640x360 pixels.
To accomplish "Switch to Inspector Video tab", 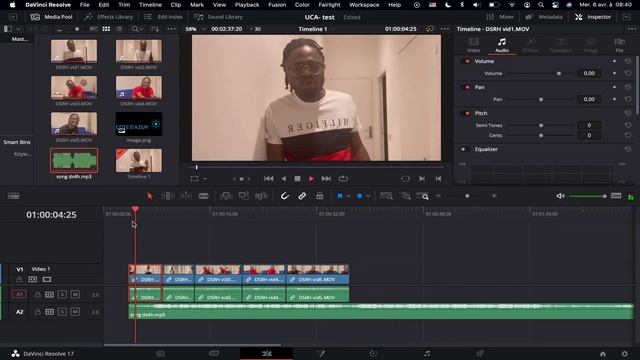I will tap(473, 45).
